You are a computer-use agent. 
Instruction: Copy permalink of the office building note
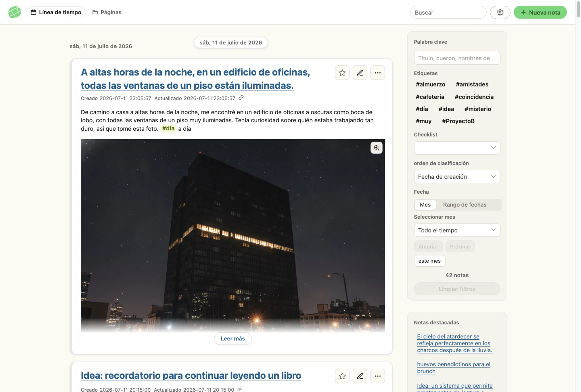click(x=241, y=98)
